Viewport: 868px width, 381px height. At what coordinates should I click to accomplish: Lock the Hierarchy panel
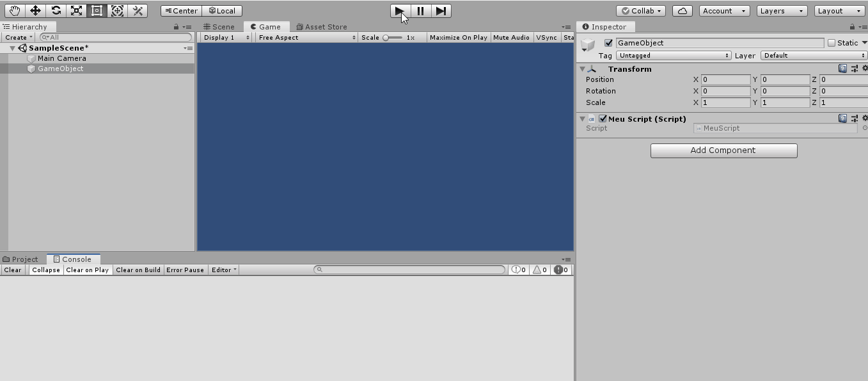177,27
